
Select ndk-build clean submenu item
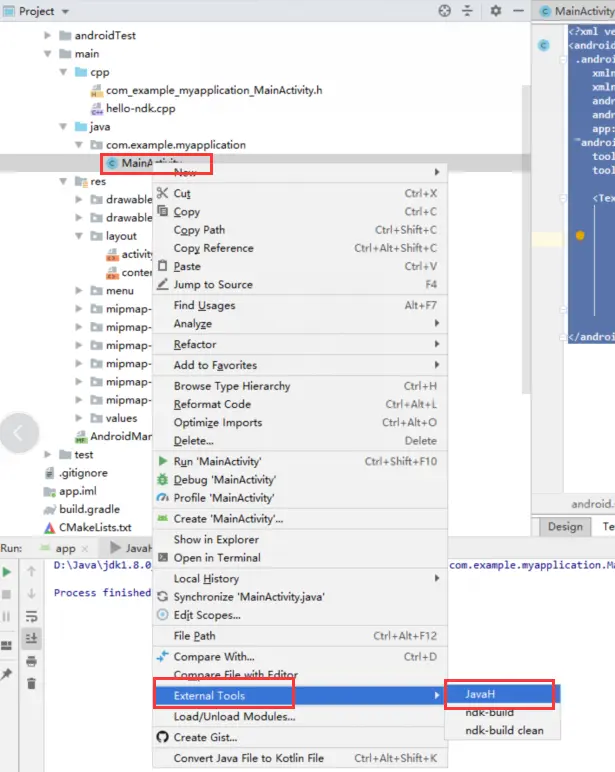[x=502, y=731]
